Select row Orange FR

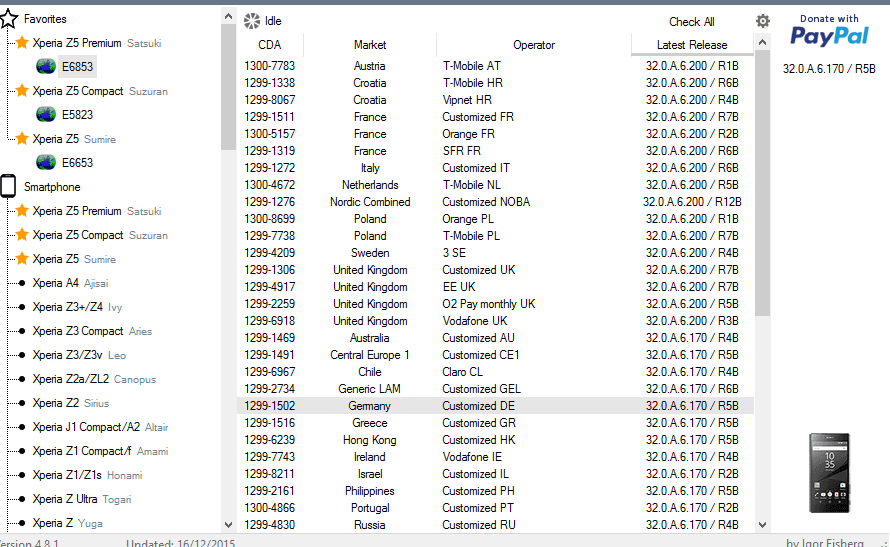495,134
